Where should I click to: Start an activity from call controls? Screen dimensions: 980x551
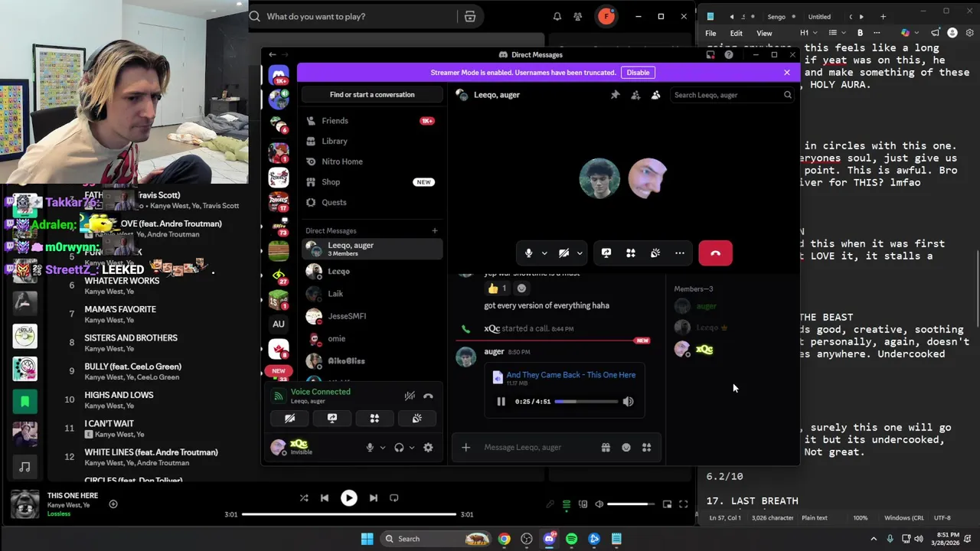coord(631,253)
